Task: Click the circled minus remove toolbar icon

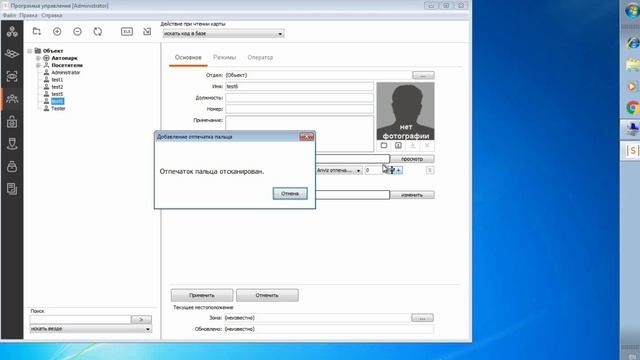Action: (77, 31)
